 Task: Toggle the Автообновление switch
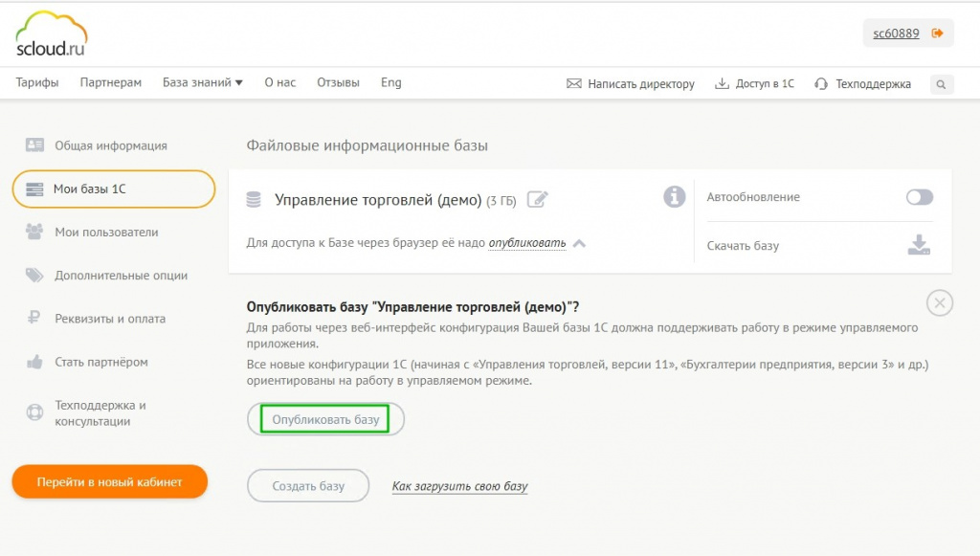pyautogui.click(x=920, y=197)
